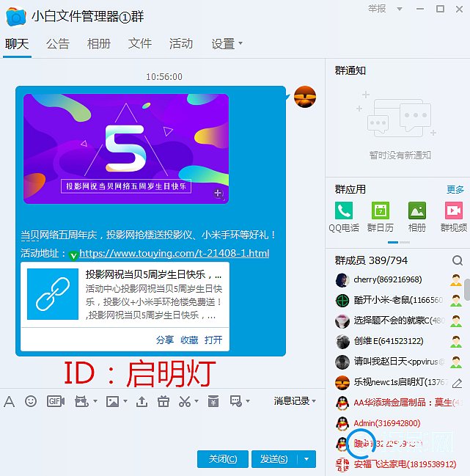Click 分享 on link card
The image size is (470, 476).
165,340
